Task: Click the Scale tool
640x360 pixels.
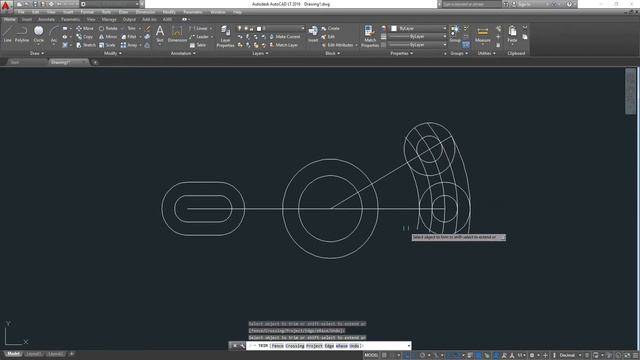Action: tap(107, 45)
